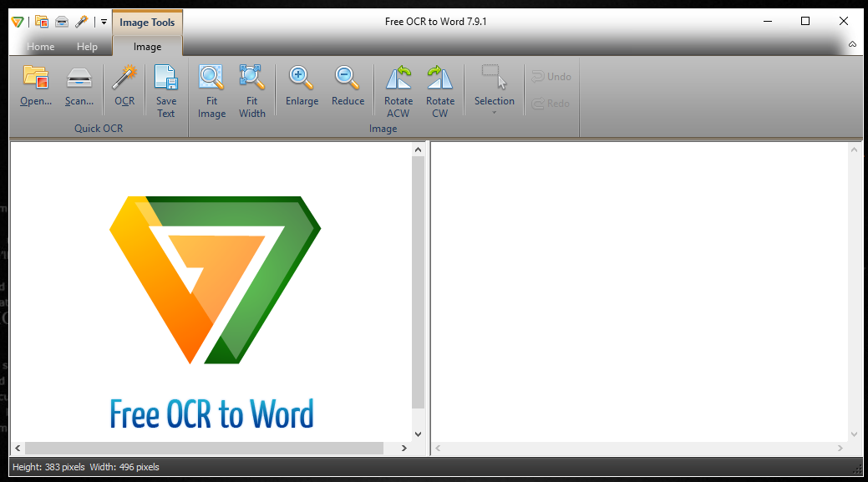Viewport: 868px width, 482px height.
Task: Open an image file with Open button
Action: click(x=36, y=86)
